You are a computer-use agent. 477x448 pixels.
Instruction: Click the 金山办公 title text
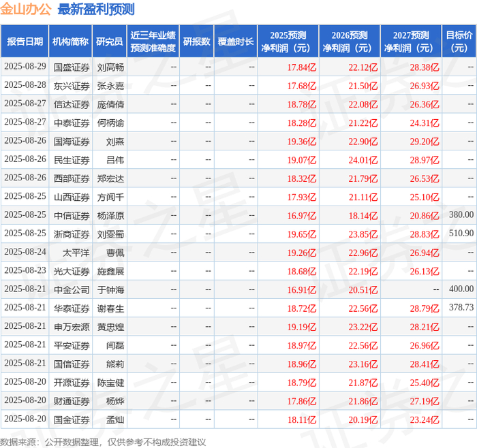[x=26, y=9]
